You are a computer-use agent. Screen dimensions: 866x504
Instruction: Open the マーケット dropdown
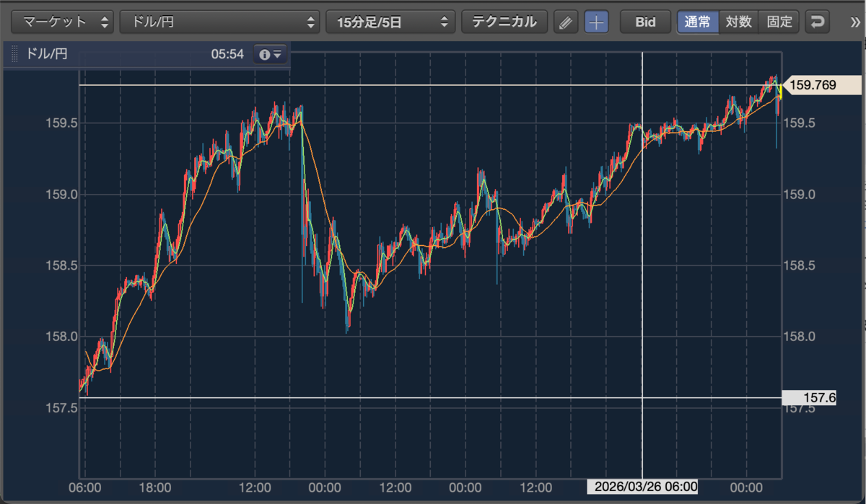click(64, 22)
